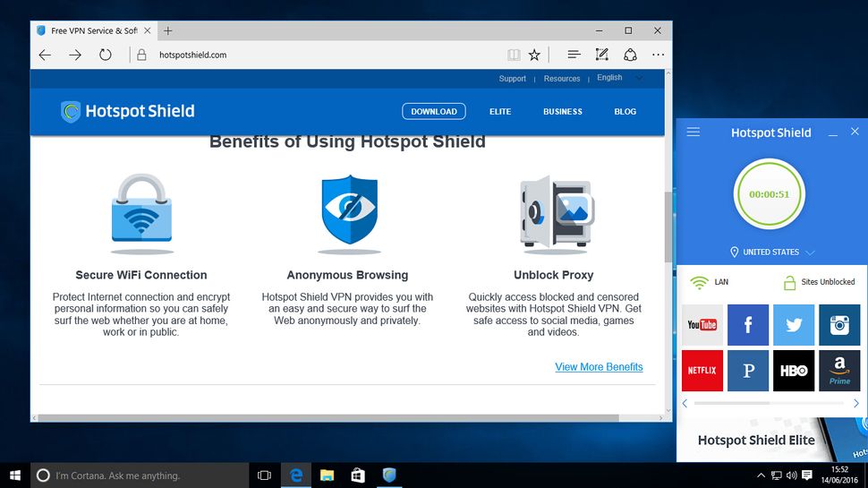
Task: Open the Windows Start menu
Action: point(15,475)
